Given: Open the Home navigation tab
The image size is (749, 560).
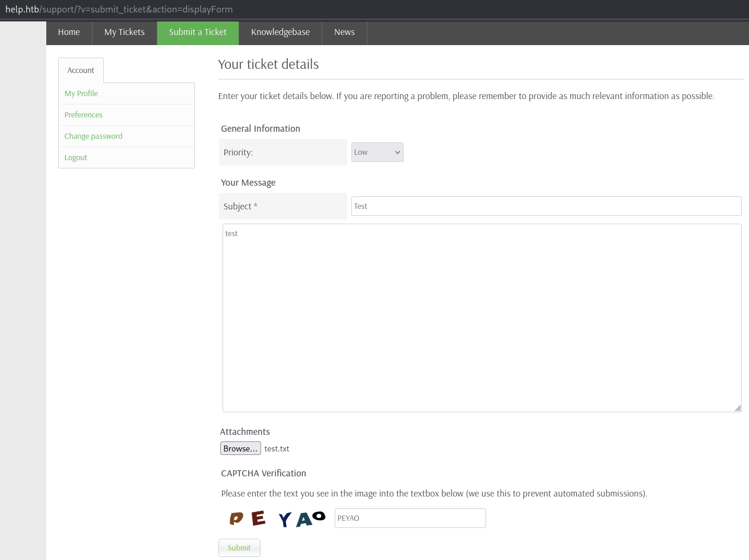Looking at the screenshot, I should [69, 33].
